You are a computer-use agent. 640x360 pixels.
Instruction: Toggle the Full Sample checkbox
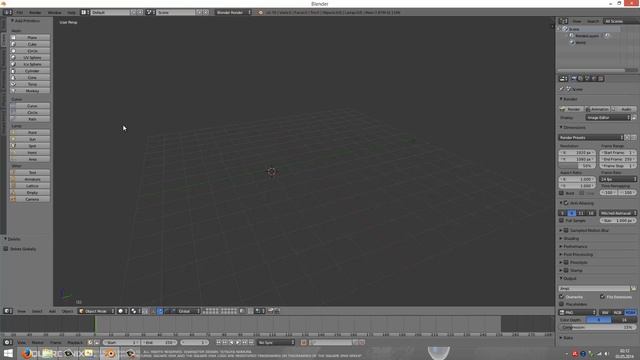coord(562,220)
